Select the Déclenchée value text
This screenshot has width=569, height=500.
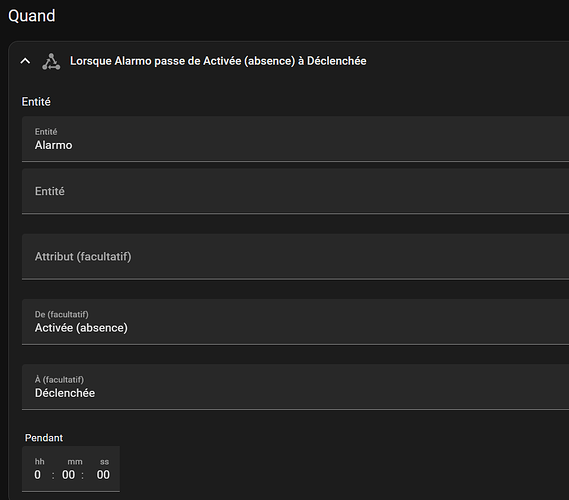(x=65, y=393)
